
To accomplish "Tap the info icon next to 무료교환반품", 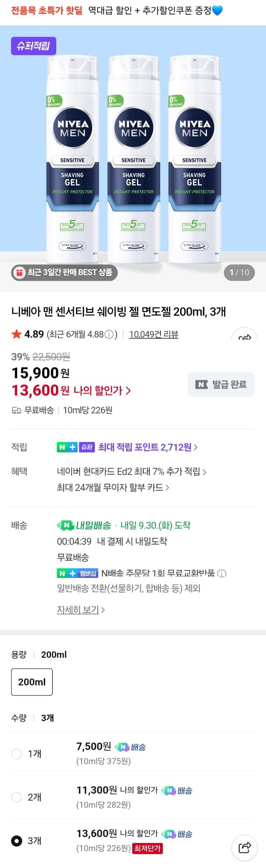I will pyautogui.click(x=222, y=573).
